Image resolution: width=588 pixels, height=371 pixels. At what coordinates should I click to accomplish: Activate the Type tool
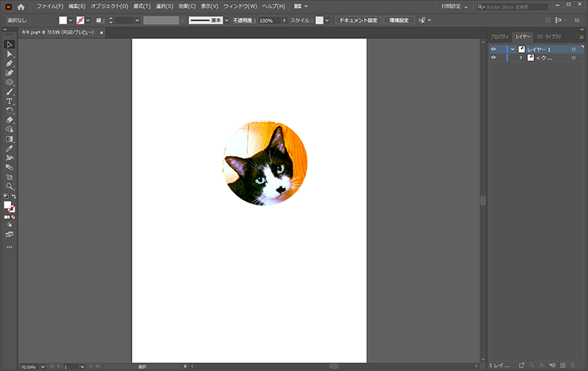[10, 101]
